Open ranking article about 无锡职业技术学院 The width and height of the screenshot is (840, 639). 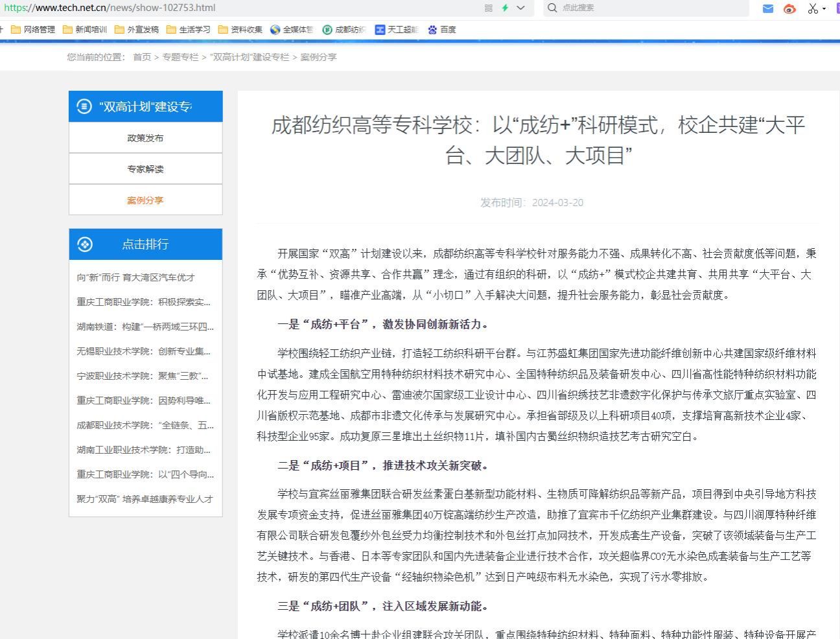pyautogui.click(x=143, y=351)
